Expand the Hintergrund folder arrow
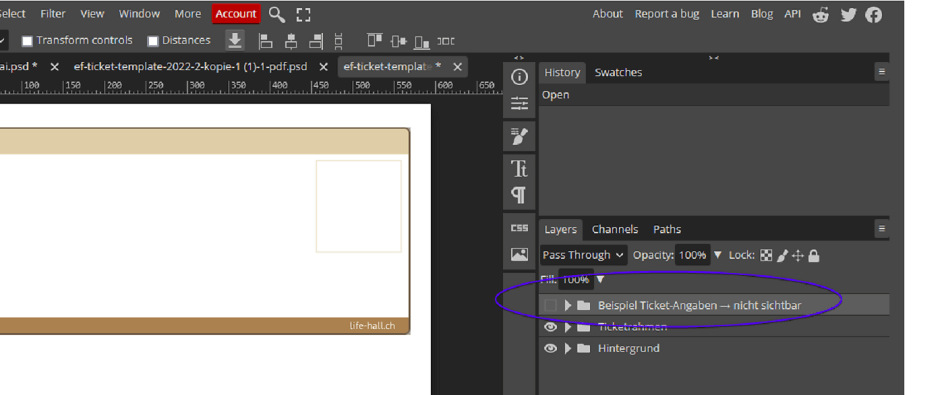 568,348
